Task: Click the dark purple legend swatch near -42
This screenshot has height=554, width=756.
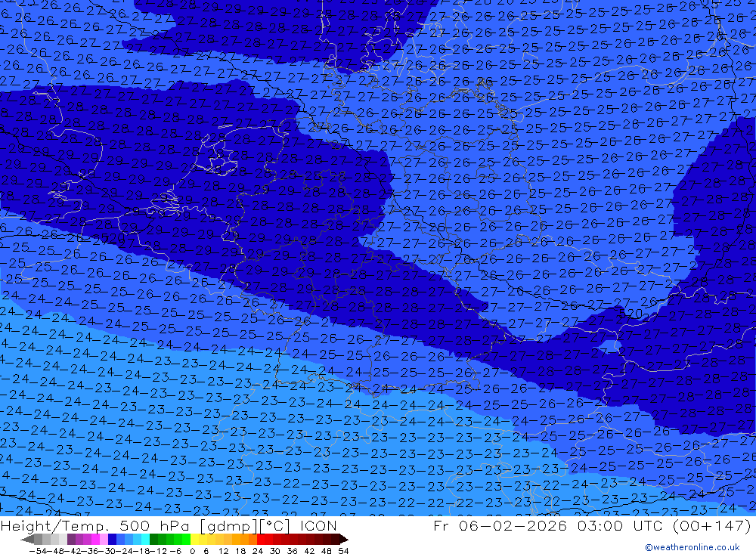Action: [x=71, y=540]
